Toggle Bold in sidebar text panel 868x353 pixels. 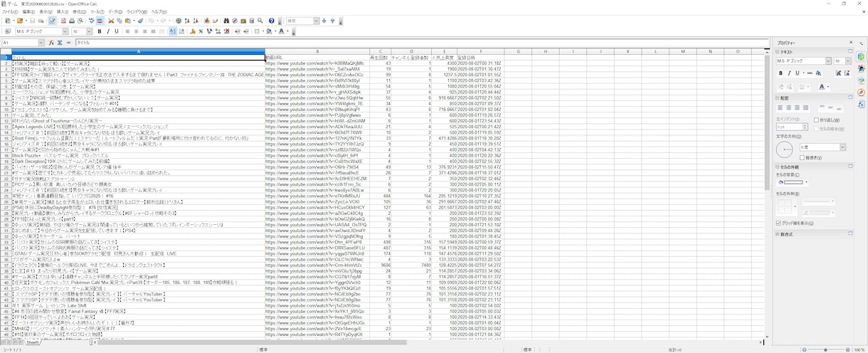pos(780,73)
